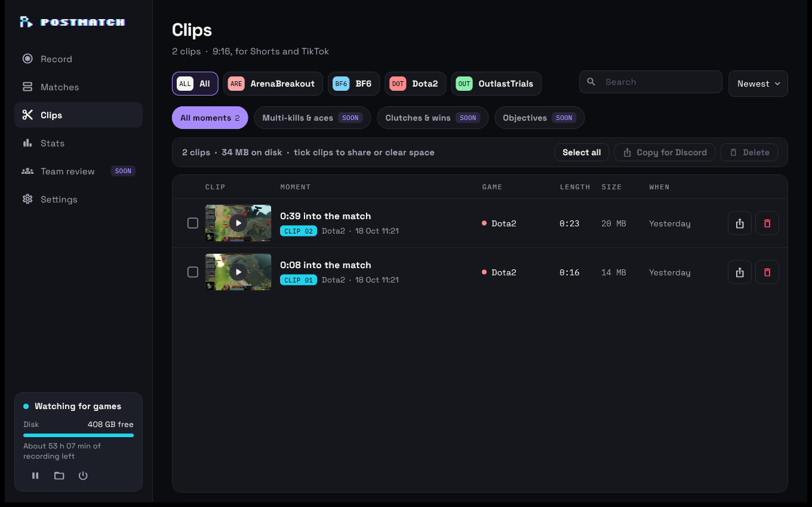Image resolution: width=812 pixels, height=507 pixels.
Task: Select the Multi-kills & aces filter
Action: [x=312, y=118]
